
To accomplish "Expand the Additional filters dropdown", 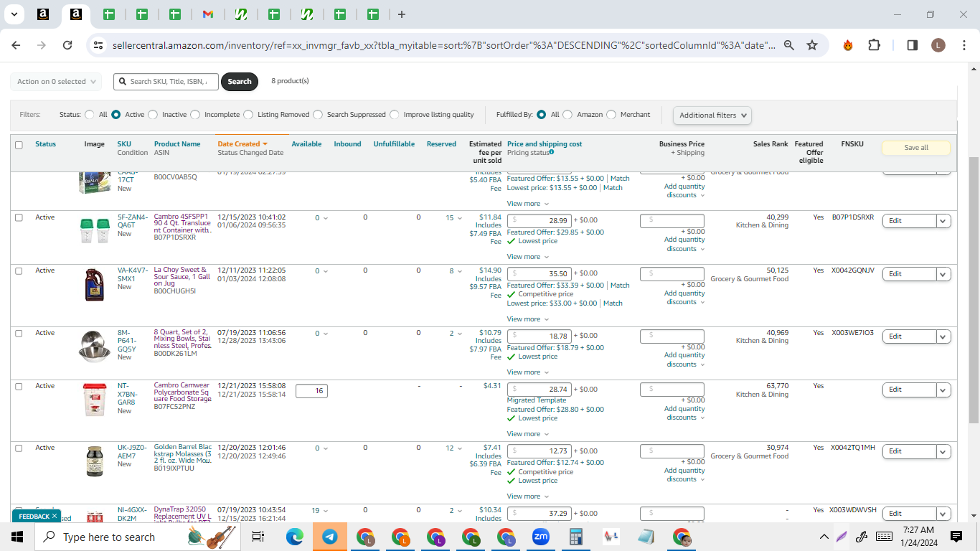I will (x=712, y=115).
